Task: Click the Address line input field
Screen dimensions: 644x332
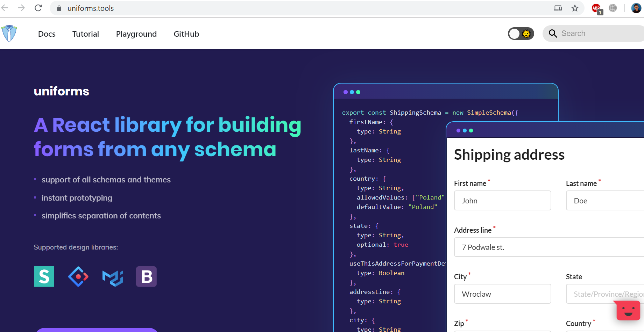Action: click(549, 247)
